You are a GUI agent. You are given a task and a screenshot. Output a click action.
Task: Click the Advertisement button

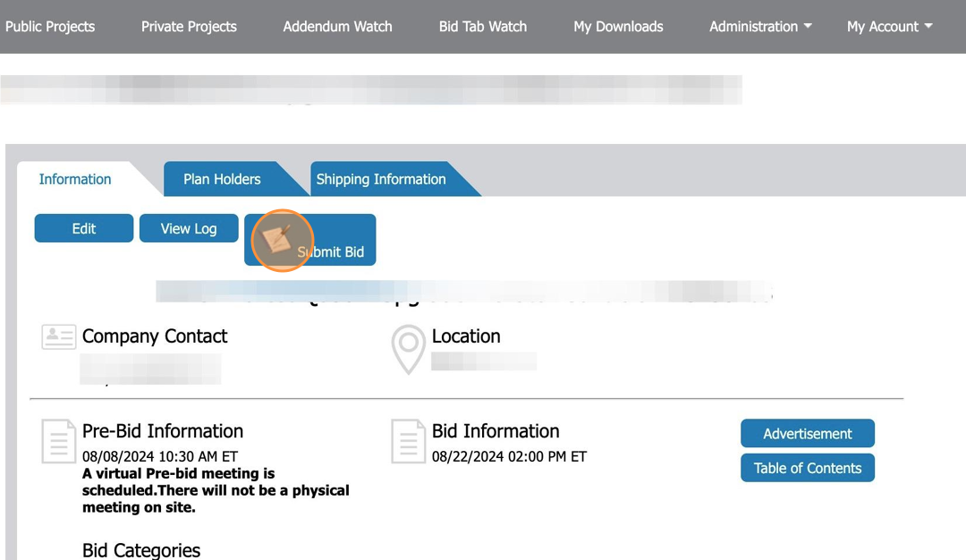808,433
